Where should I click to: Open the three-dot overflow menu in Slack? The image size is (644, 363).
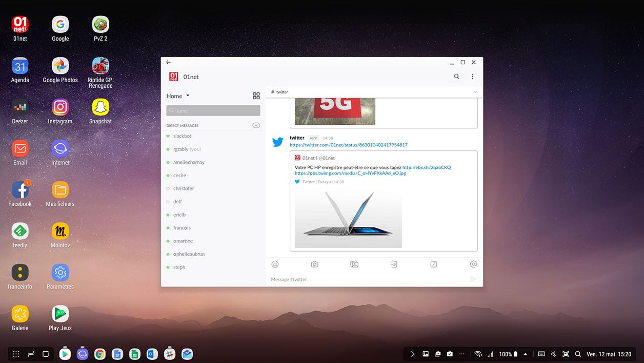pos(472,77)
